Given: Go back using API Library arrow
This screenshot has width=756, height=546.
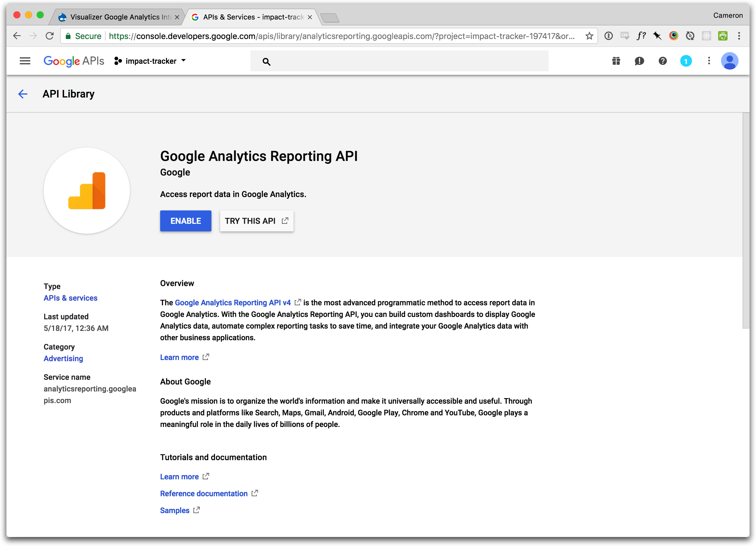Looking at the screenshot, I should [x=23, y=94].
